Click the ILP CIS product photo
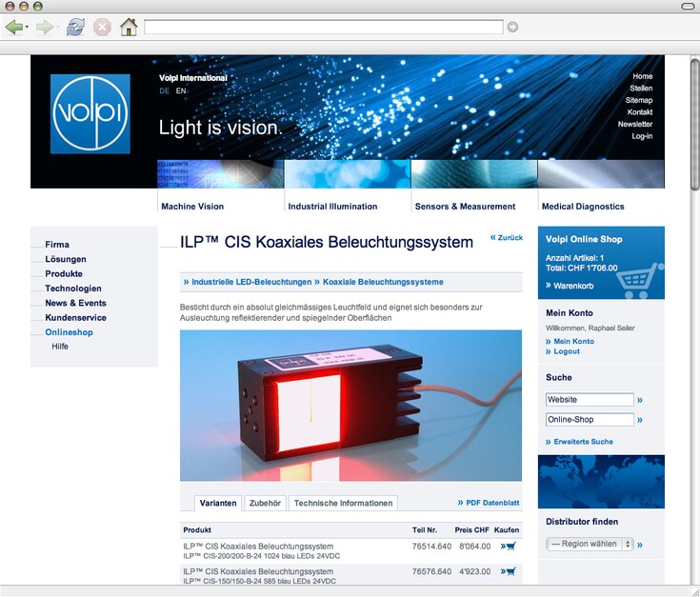The width and height of the screenshot is (700, 597). (350, 405)
